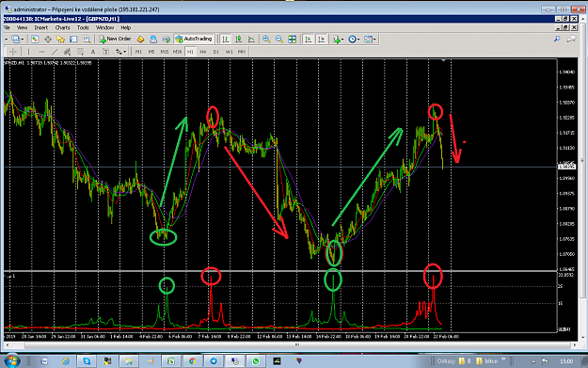
Task: Switch to the M1 timeframe
Action: click(138, 52)
